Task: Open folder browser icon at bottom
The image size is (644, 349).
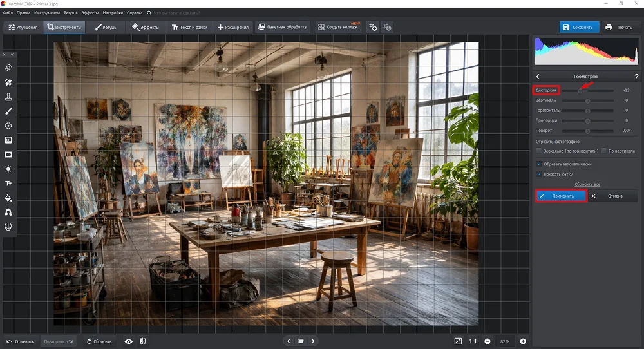Action: (301, 341)
